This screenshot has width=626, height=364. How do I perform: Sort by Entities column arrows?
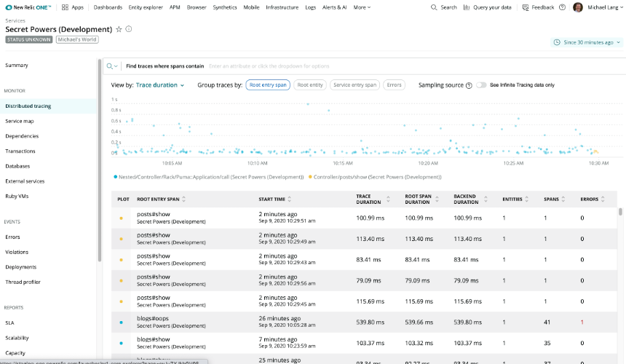tap(526, 199)
